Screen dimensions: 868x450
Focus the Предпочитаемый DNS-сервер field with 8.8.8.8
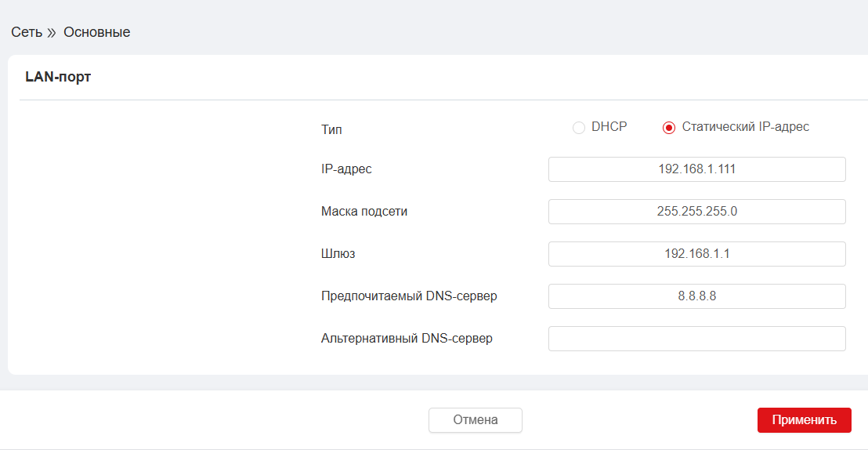coord(696,296)
